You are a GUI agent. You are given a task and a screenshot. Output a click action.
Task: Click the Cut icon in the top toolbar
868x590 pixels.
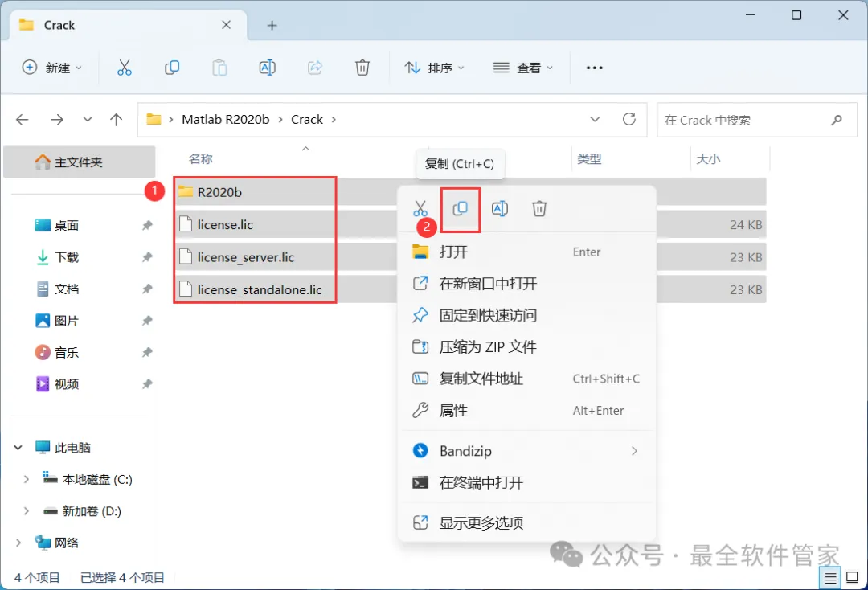124,68
